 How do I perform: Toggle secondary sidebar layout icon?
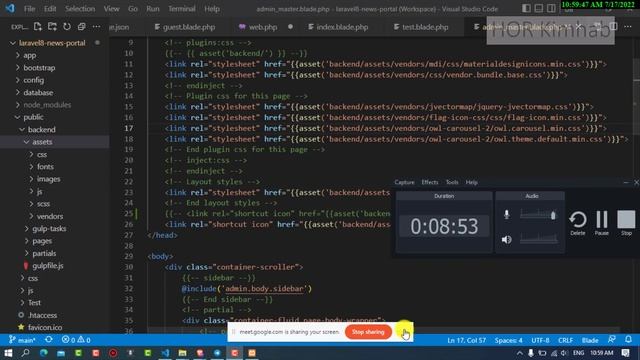click(551, 8)
